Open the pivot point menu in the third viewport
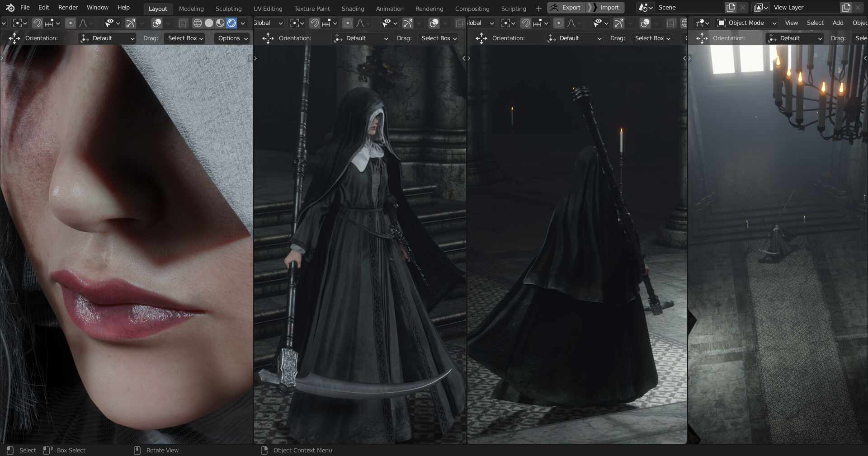The width and height of the screenshot is (868, 456). click(x=509, y=23)
